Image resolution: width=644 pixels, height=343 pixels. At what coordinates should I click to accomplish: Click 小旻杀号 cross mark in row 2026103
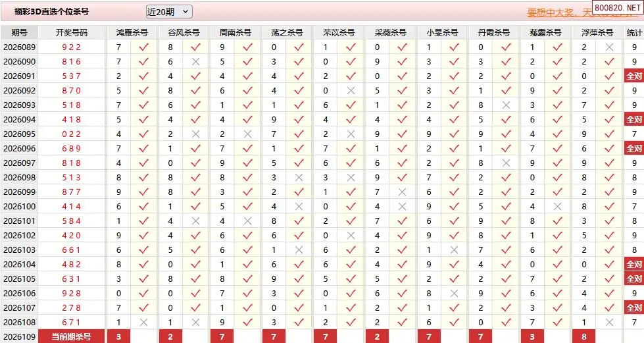click(454, 250)
